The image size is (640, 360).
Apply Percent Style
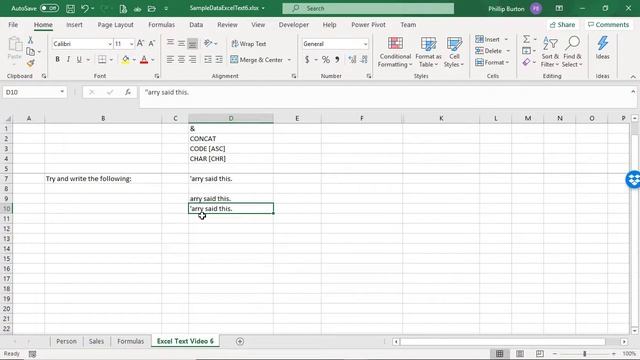(326, 60)
